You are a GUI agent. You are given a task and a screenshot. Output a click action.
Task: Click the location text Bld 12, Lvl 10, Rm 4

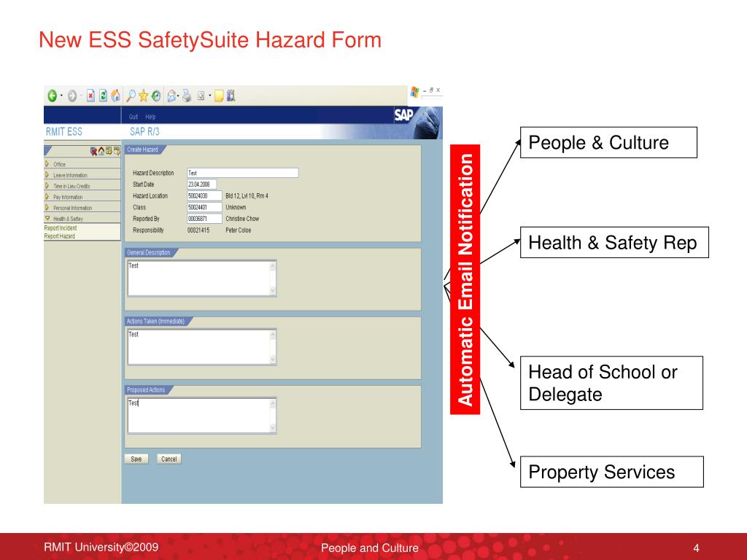pyautogui.click(x=247, y=195)
